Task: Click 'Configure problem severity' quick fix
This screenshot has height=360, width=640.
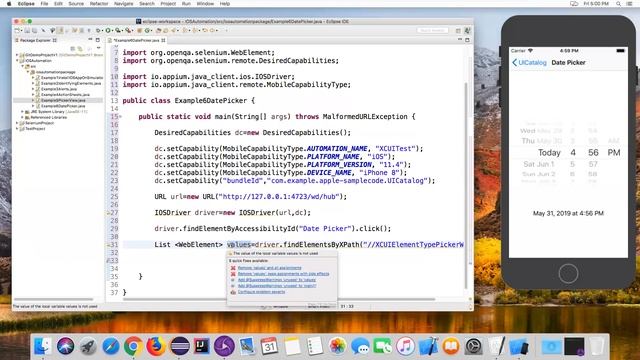Action: (261, 292)
